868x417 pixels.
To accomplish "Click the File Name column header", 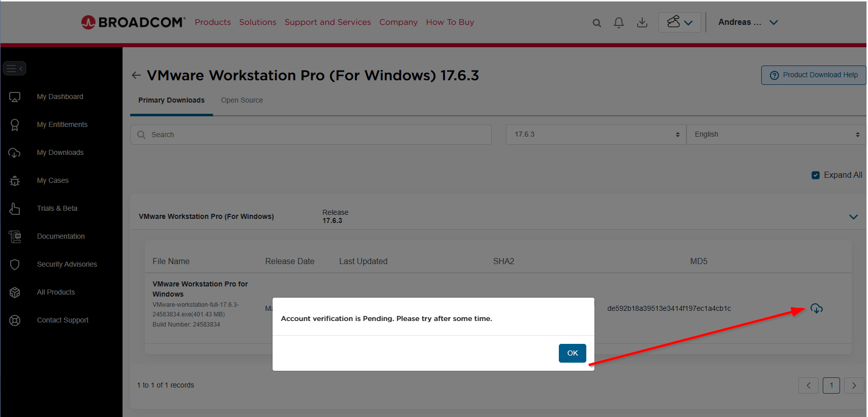I will coord(171,262).
